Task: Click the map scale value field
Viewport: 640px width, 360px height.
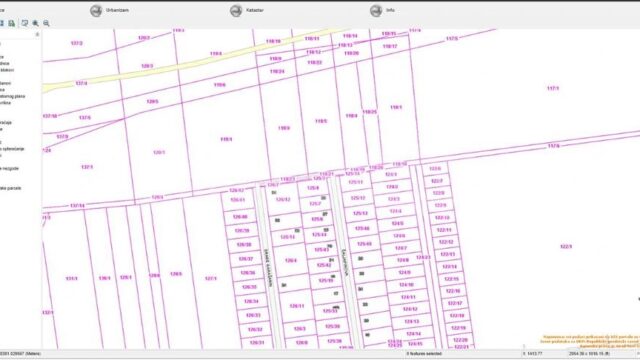Action: coord(533,353)
